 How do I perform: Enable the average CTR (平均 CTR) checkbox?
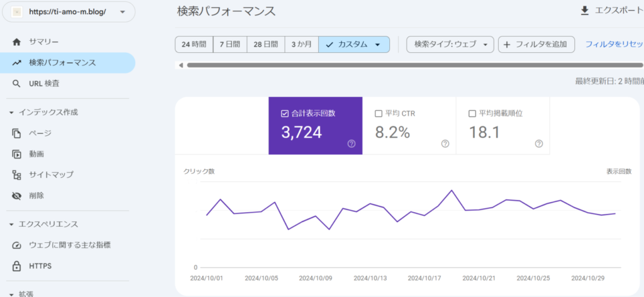[x=379, y=114]
